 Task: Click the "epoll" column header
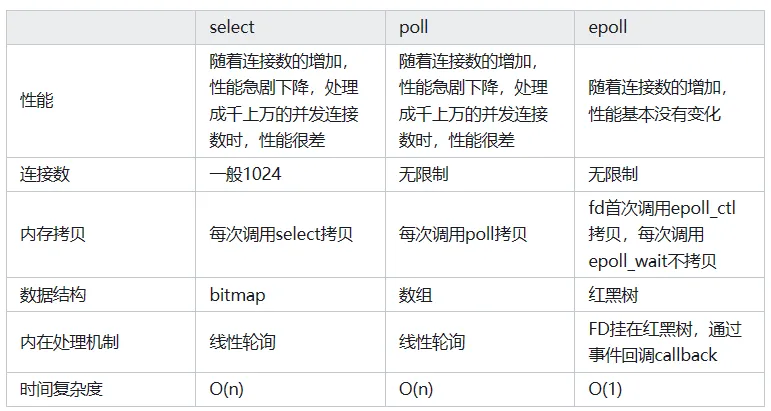click(608, 27)
